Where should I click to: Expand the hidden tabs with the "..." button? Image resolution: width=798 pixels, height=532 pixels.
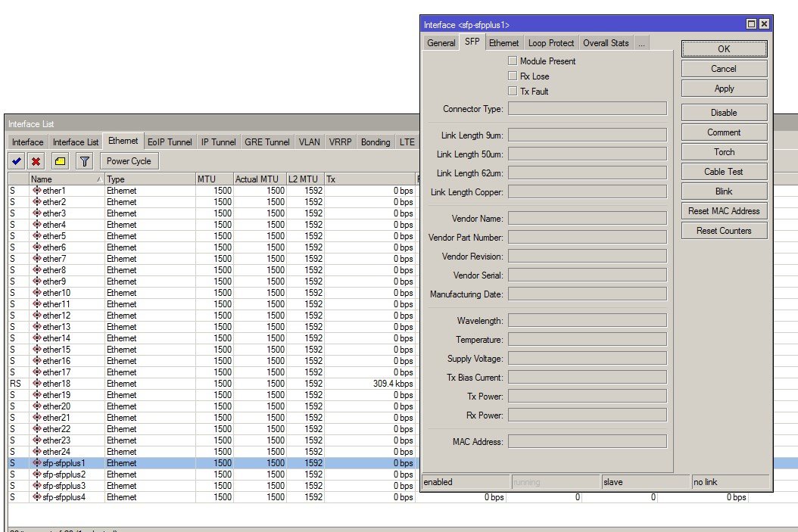641,43
